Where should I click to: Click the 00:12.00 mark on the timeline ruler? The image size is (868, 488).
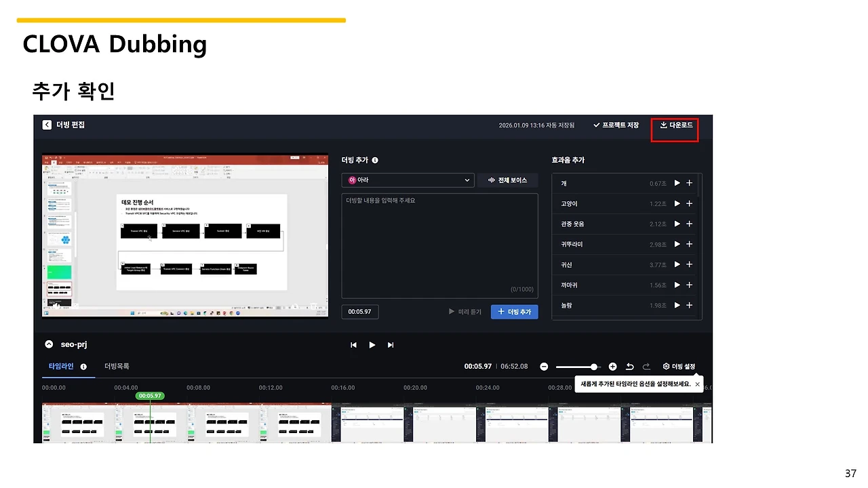(x=271, y=388)
